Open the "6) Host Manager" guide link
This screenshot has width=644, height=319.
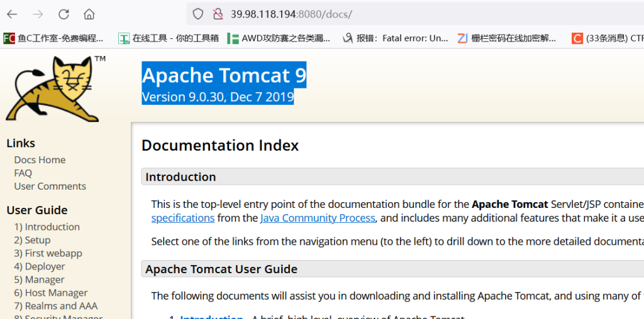point(50,293)
